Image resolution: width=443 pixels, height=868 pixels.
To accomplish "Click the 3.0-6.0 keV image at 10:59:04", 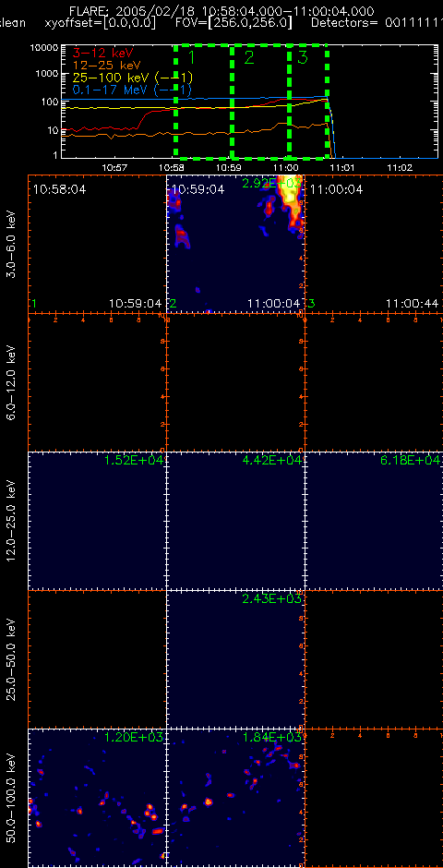I will click(235, 244).
